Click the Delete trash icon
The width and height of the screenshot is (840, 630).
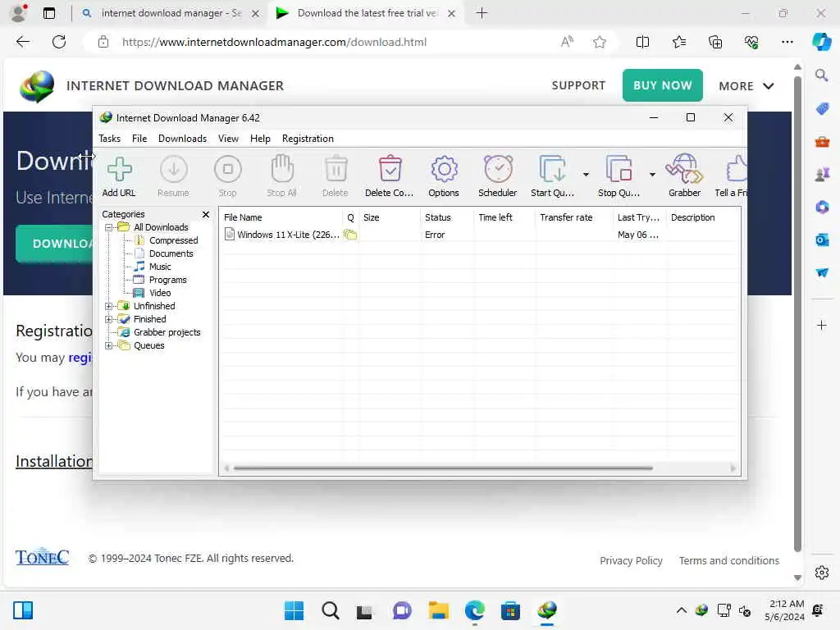coord(336,169)
